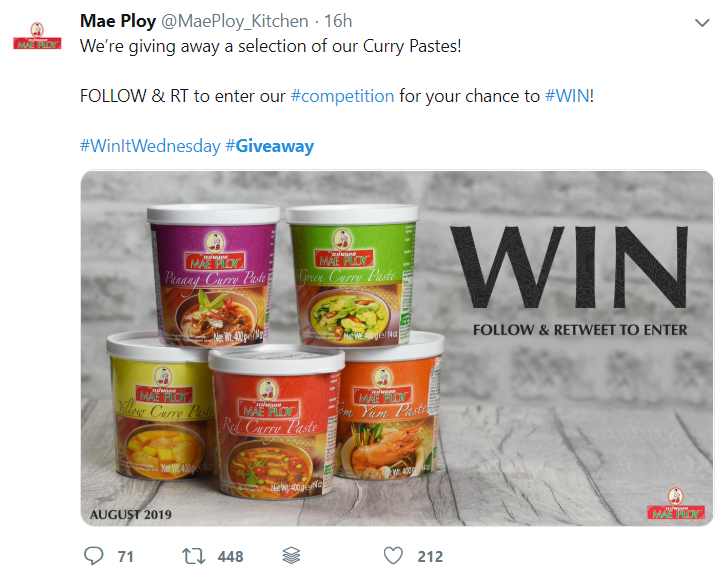Open the stacked layers share icon
The width and height of the screenshot is (723, 574).
pyautogui.click(x=291, y=556)
